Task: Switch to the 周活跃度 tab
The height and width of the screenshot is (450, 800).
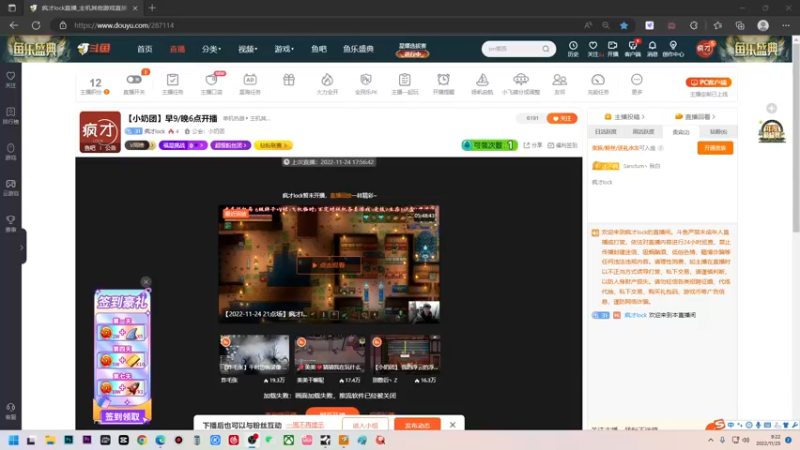Action: [x=643, y=132]
